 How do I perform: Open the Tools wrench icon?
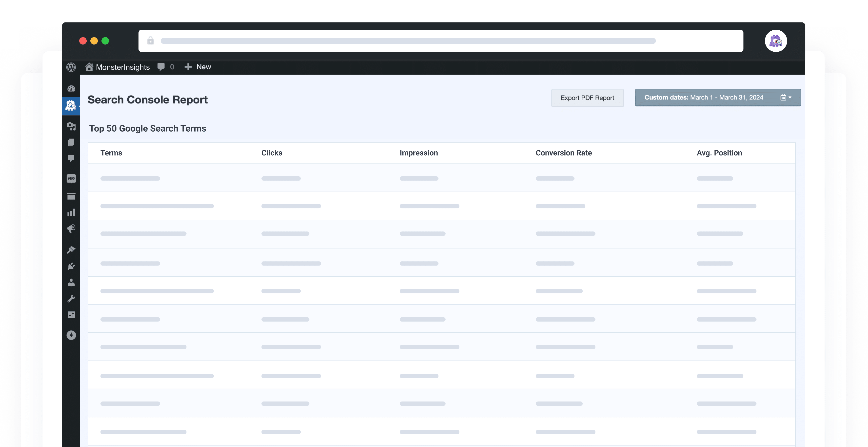point(71,299)
